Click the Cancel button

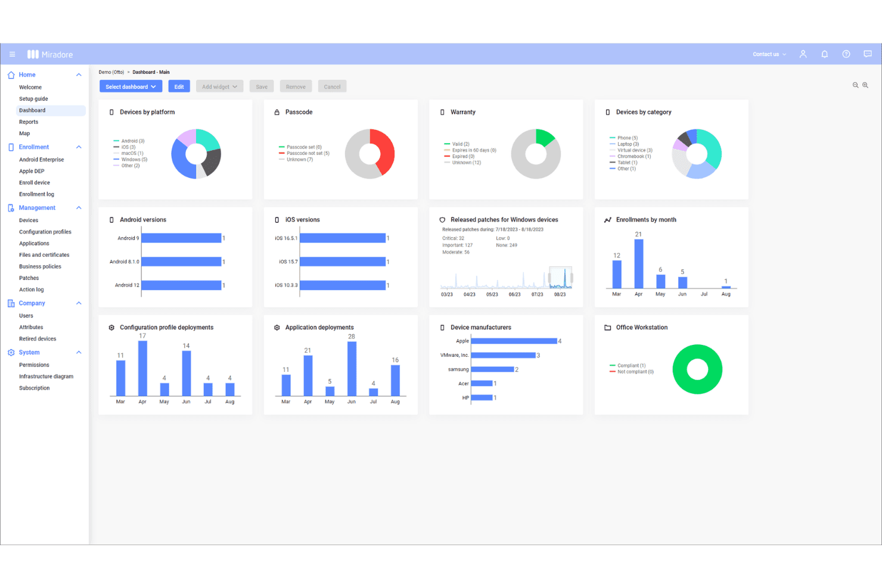pos(332,87)
